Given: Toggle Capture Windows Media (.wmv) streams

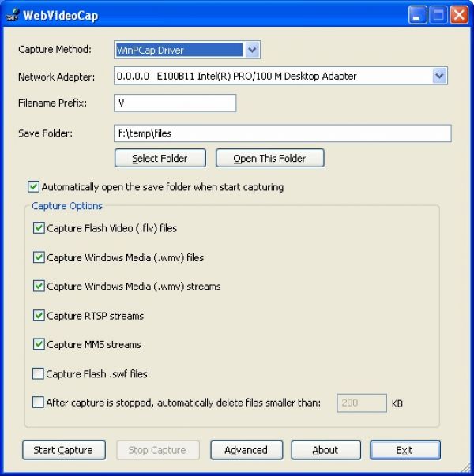Looking at the screenshot, I should (39, 286).
